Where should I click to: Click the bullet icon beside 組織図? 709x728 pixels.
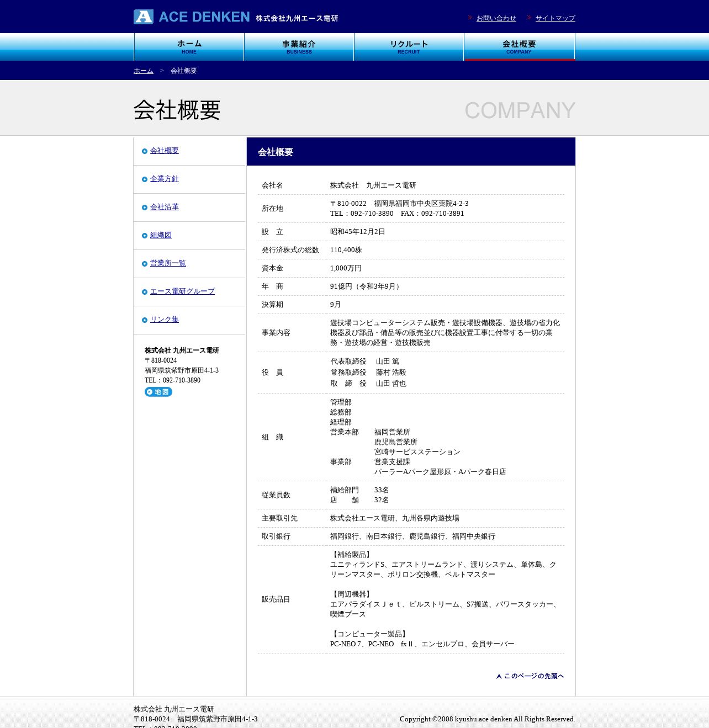coord(145,236)
